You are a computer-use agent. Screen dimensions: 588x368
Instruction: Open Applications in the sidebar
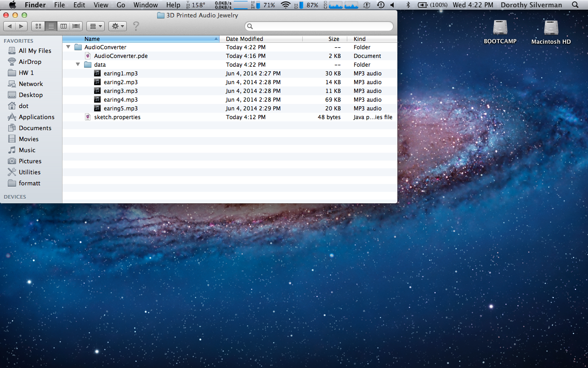(31, 117)
